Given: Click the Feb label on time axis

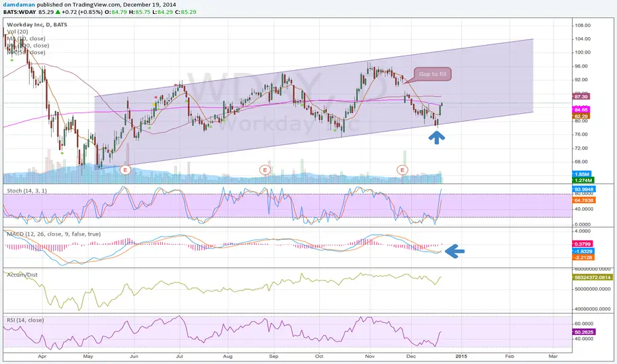Looking at the screenshot, I should [x=509, y=356].
